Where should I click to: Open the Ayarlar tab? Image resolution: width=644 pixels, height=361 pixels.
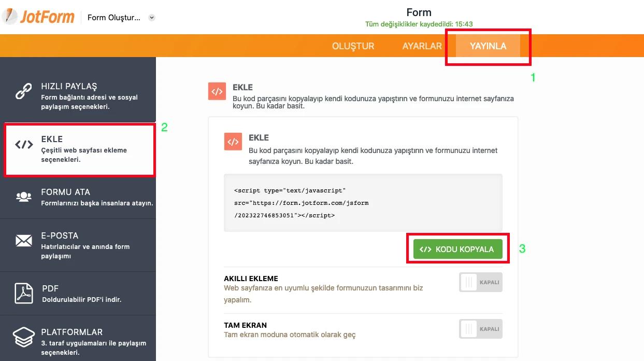pos(422,46)
